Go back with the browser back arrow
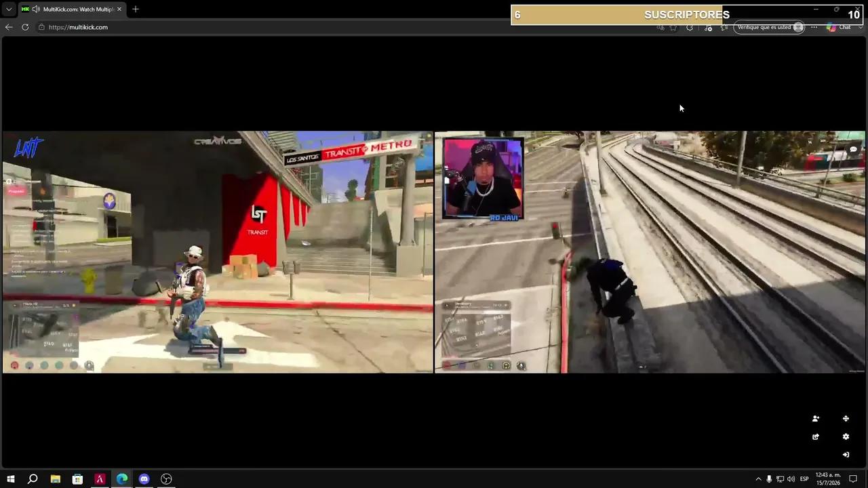 click(9, 27)
